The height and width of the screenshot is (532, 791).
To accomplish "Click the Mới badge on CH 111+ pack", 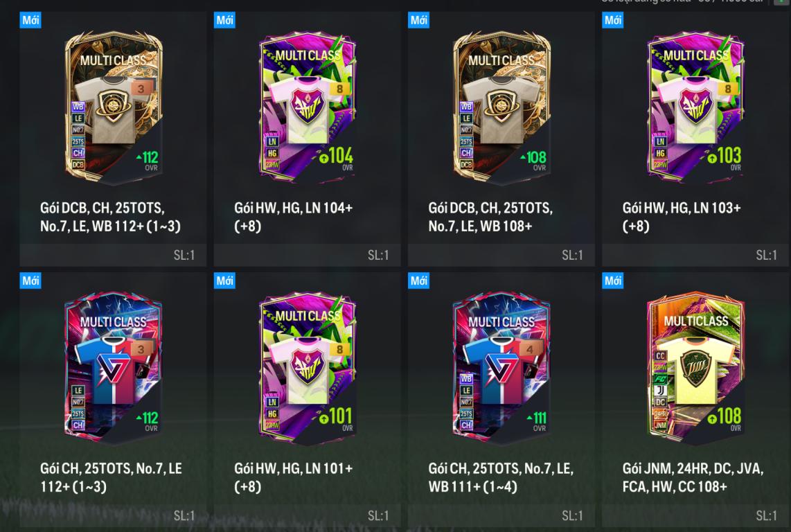I will click(419, 281).
